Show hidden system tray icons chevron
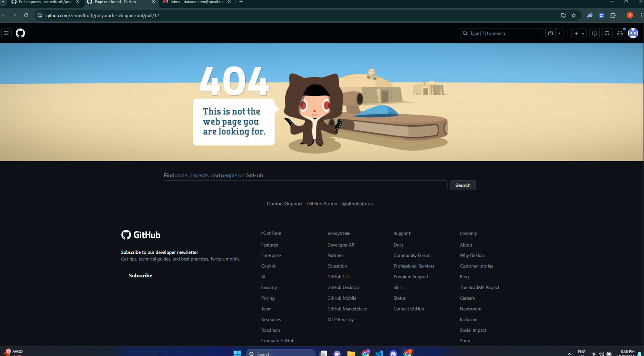Image resolution: width=644 pixels, height=356 pixels. point(570,354)
